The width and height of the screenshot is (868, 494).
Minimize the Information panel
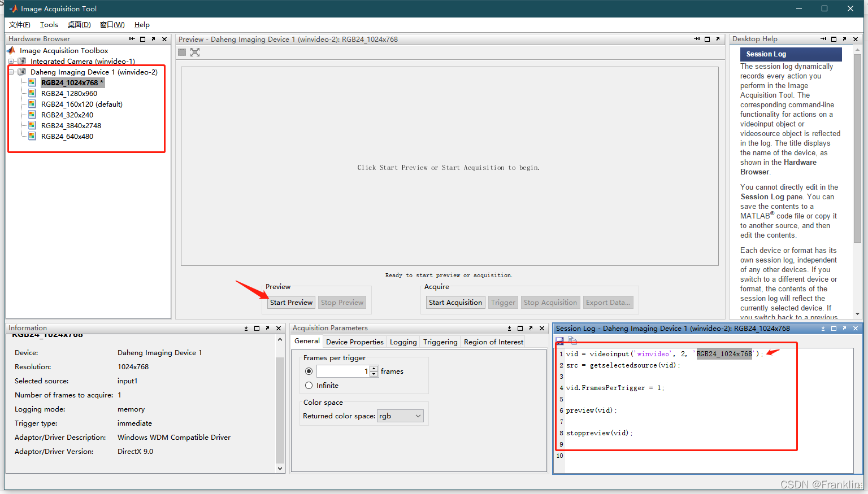coord(246,328)
